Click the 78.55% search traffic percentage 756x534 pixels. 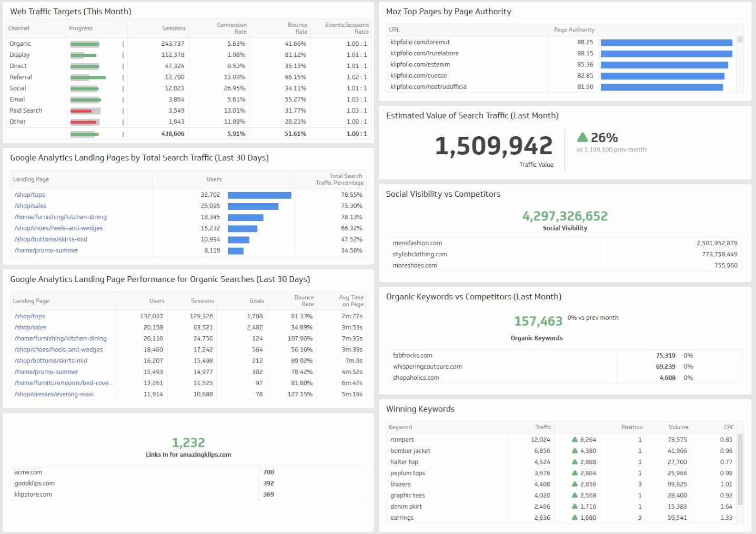click(352, 195)
